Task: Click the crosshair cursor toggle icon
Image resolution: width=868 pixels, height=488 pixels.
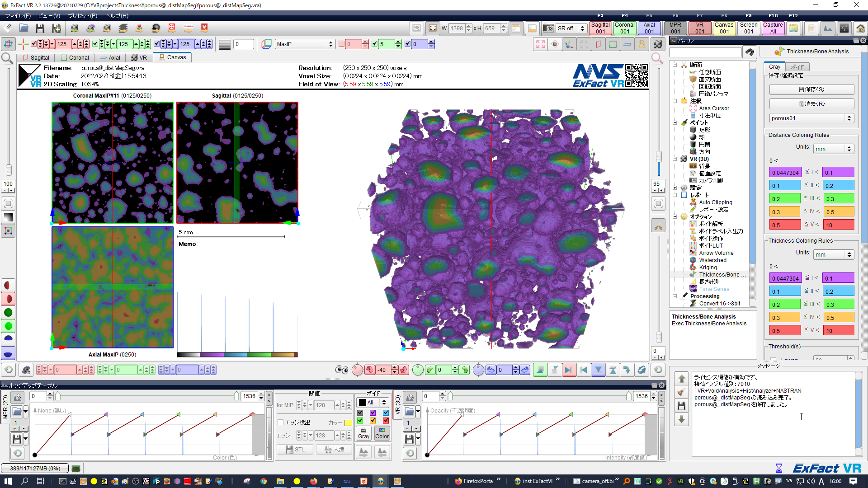Action: click(23, 44)
